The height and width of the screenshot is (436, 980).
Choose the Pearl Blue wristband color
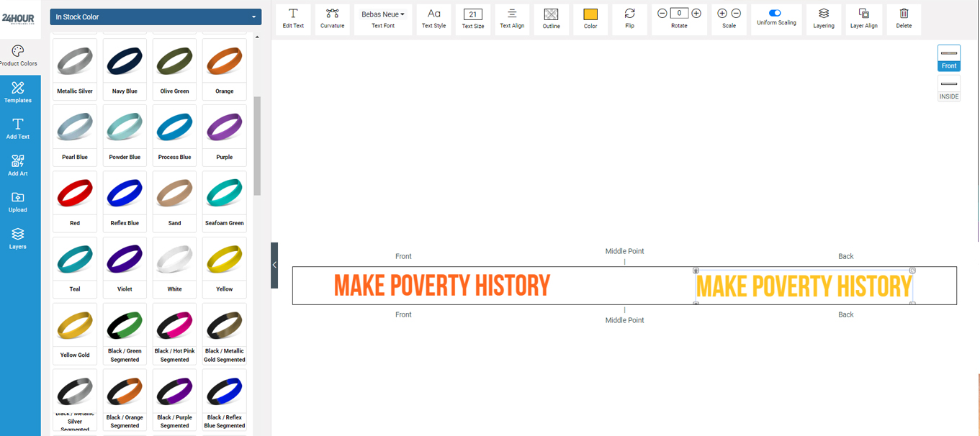pos(75,135)
